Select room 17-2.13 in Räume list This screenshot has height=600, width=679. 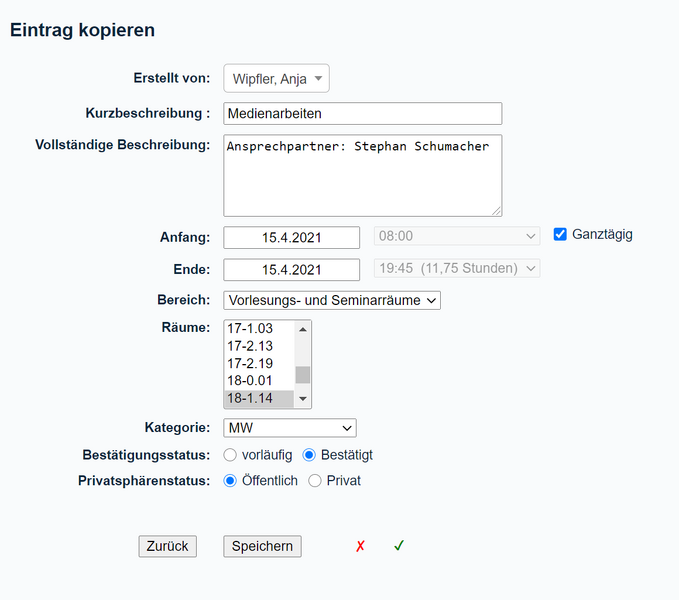(x=258, y=346)
